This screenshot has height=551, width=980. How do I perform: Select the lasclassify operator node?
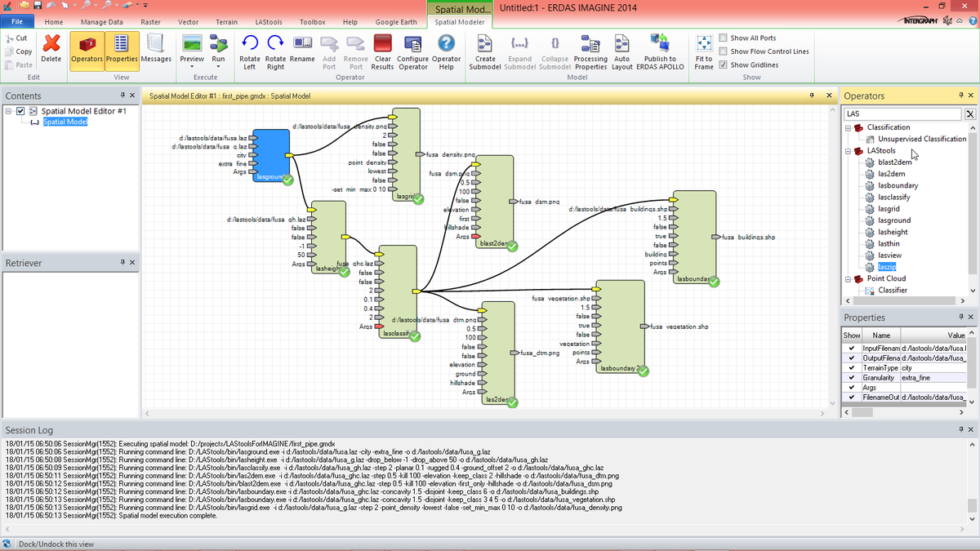[398, 292]
